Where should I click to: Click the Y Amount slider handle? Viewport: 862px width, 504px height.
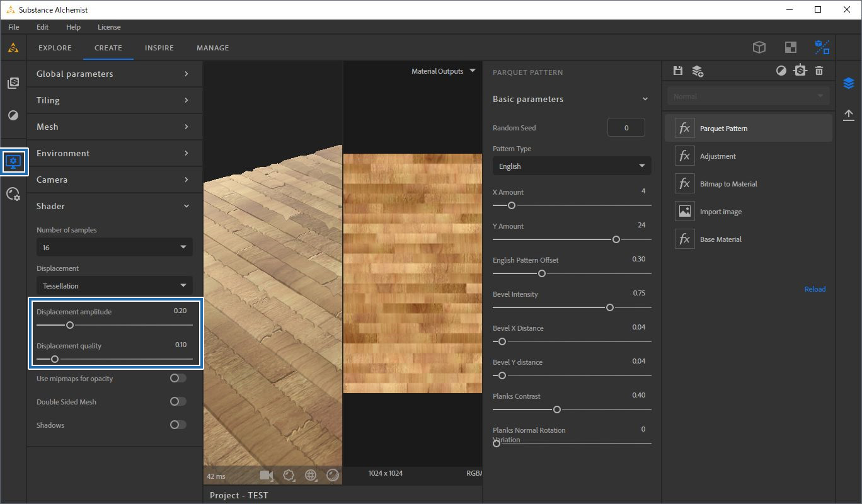[x=616, y=239]
